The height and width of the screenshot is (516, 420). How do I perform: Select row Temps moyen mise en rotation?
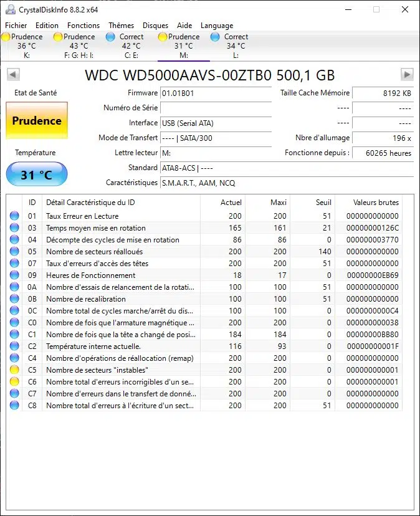point(204,227)
